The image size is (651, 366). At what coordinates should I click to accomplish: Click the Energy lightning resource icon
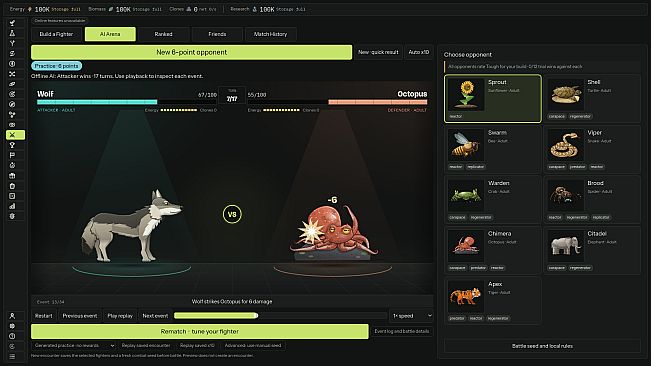pyautogui.click(x=29, y=9)
